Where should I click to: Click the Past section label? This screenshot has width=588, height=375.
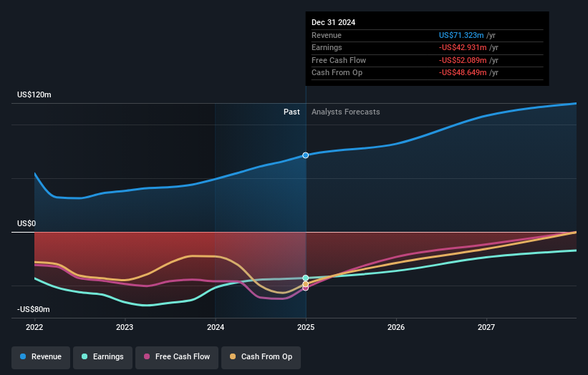pos(291,112)
